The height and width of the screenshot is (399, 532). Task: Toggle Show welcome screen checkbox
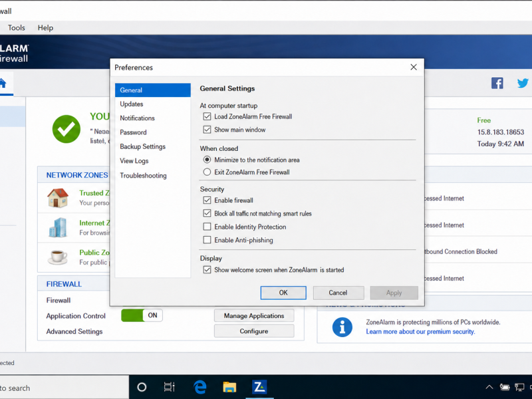(x=207, y=270)
